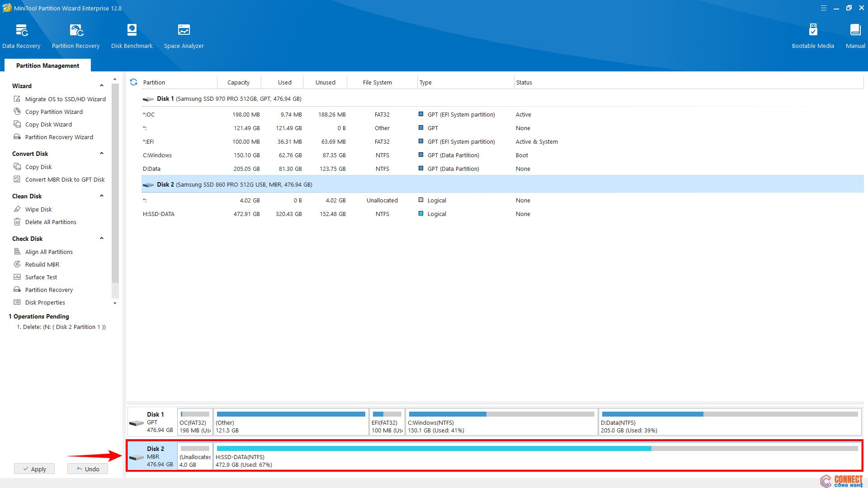Click the D:Data usage bar in the disk map
This screenshot has width=868, height=488.
(730, 414)
